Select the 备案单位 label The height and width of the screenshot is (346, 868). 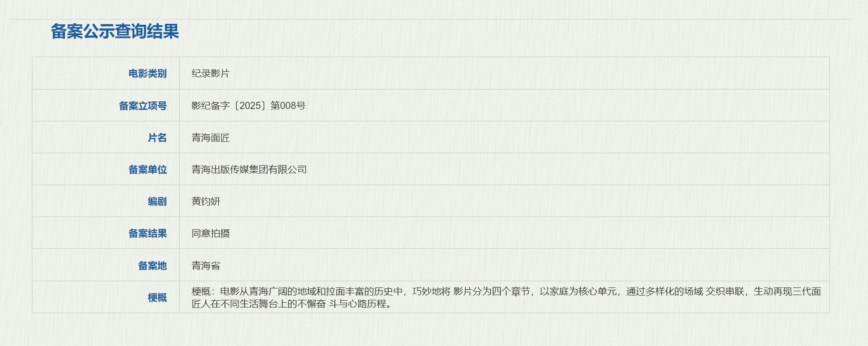pyautogui.click(x=148, y=169)
